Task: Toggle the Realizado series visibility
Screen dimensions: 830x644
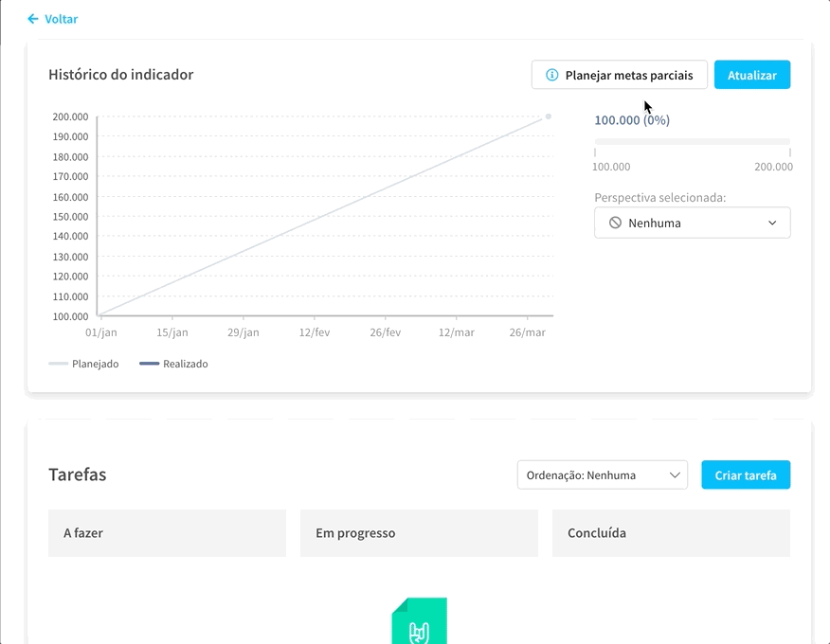Action: [x=175, y=363]
